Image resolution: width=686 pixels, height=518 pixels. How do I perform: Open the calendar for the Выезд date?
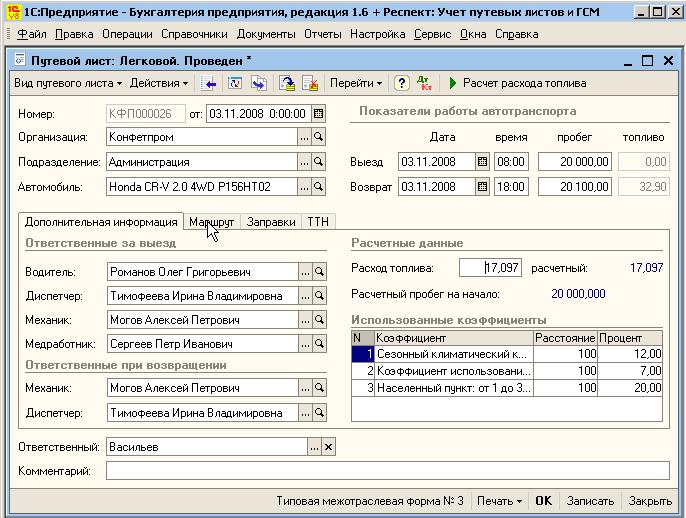pyautogui.click(x=482, y=161)
